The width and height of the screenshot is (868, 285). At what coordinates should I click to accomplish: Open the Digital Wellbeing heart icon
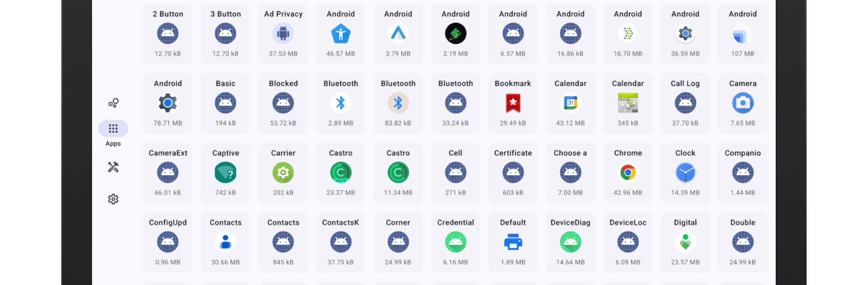pos(685,242)
